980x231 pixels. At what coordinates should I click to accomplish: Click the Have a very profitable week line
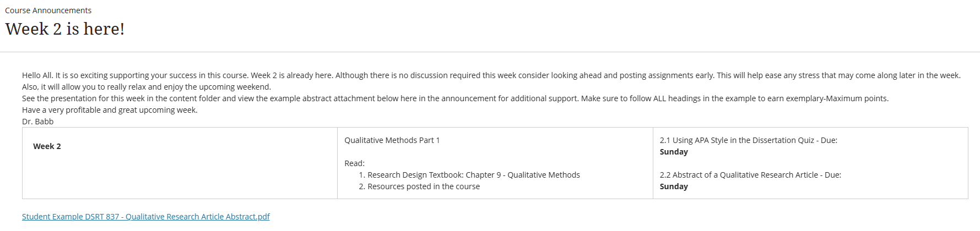110,110
